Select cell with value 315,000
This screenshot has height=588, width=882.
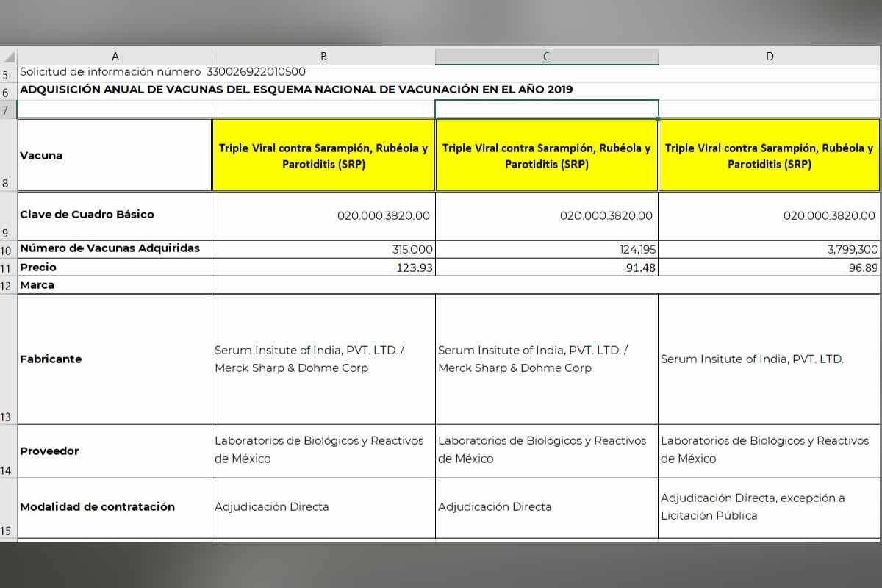tap(323, 250)
